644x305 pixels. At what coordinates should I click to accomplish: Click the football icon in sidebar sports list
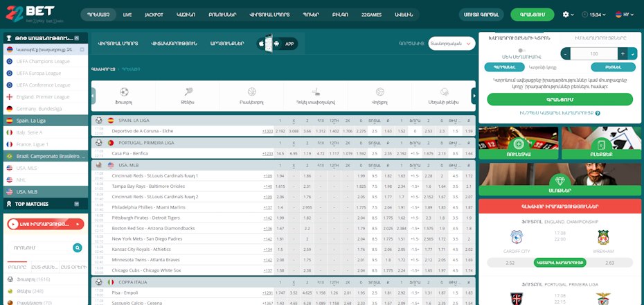[x=10, y=279]
